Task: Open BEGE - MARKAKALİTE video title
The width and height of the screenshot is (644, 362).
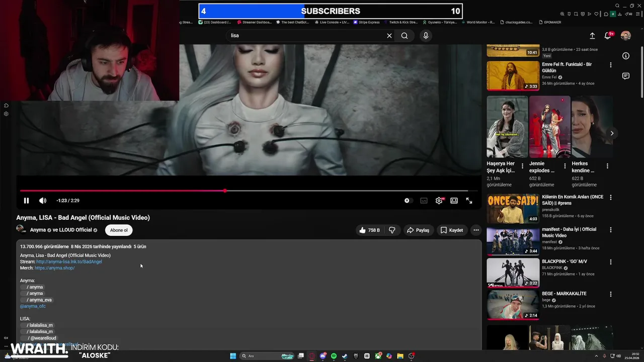Action: [564, 294]
